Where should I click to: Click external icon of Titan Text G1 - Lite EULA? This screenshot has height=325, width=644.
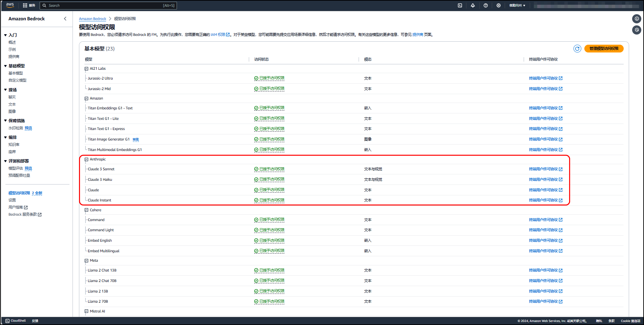click(561, 118)
